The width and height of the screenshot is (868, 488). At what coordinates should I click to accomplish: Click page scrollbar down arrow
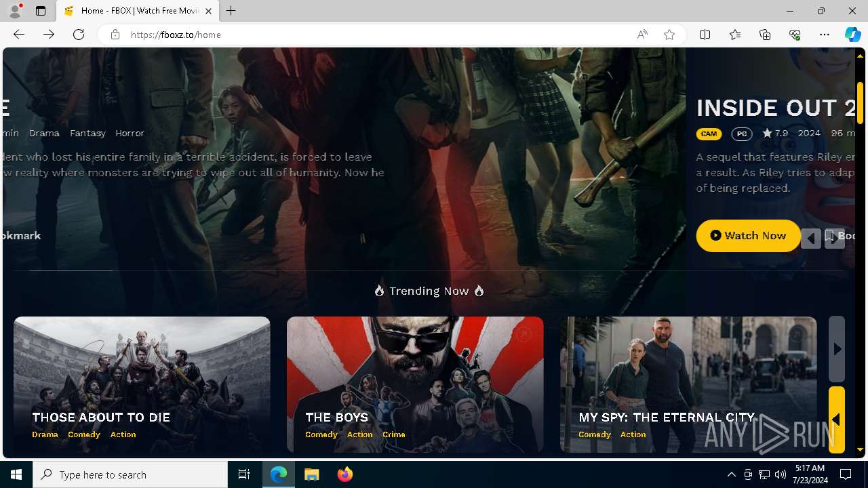[x=860, y=449]
